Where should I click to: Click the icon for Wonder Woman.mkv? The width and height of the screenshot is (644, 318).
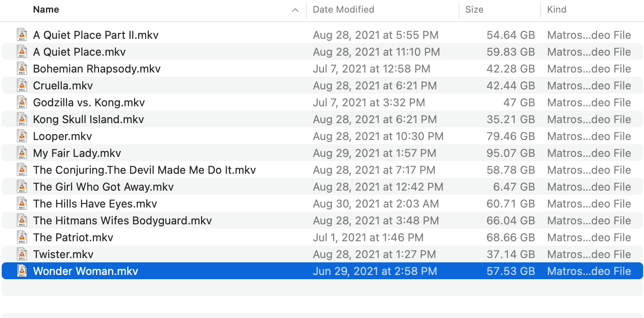pos(22,271)
